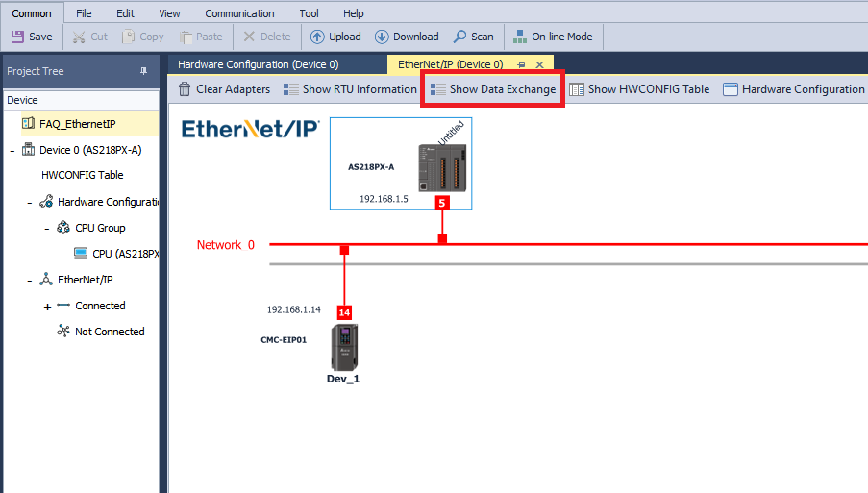868x493 pixels.
Task: Click the Download toolbar button
Action: pyautogui.click(x=406, y=37)
